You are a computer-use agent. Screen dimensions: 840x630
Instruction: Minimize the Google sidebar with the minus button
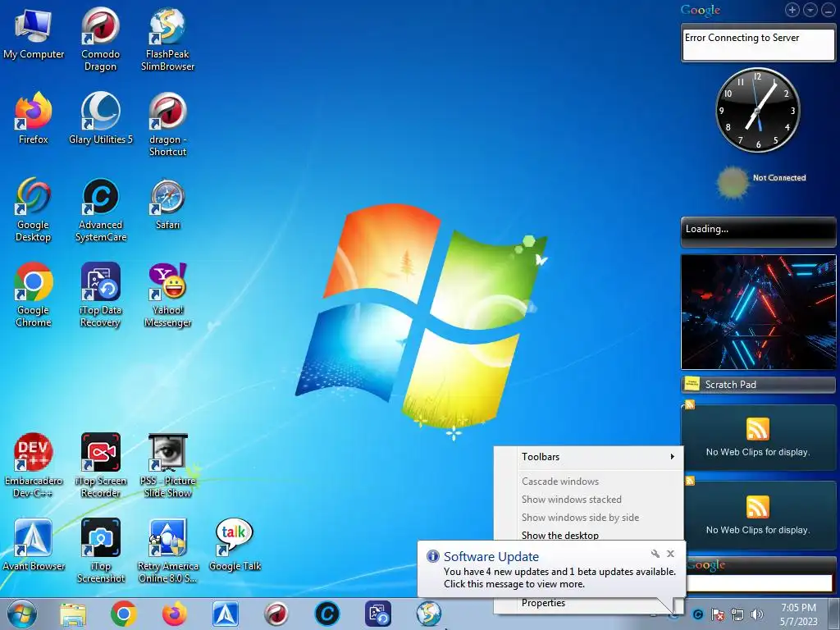(829, 10)
